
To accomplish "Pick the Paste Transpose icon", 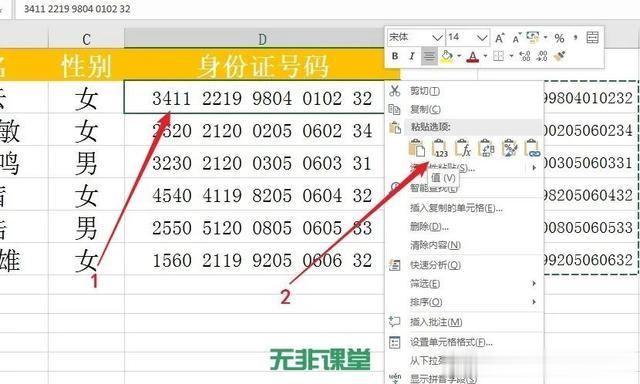I will (486, 148).
